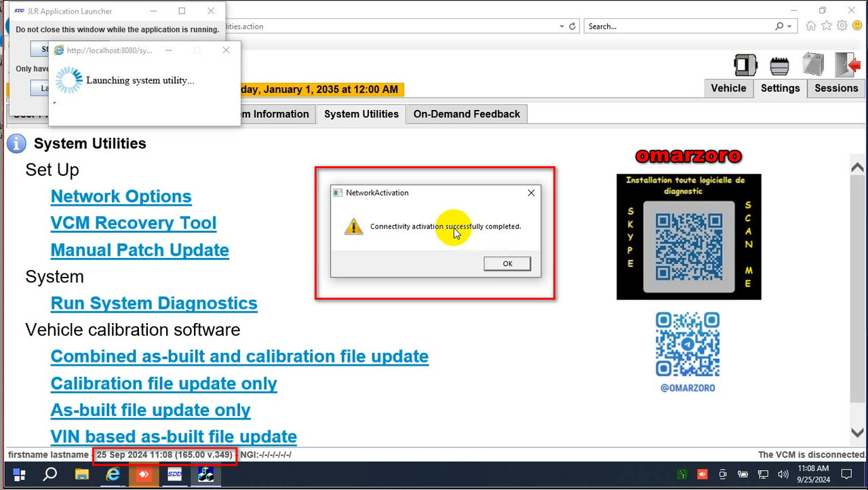Screen dimensions: 868x490
Task: Switch to the Vehicle tab
Action: click(728, 88)
